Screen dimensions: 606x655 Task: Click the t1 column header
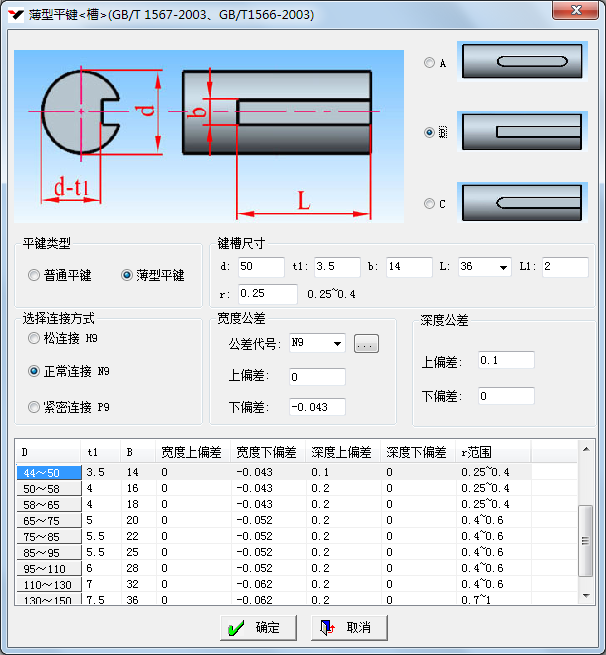(x=101, y=452)
